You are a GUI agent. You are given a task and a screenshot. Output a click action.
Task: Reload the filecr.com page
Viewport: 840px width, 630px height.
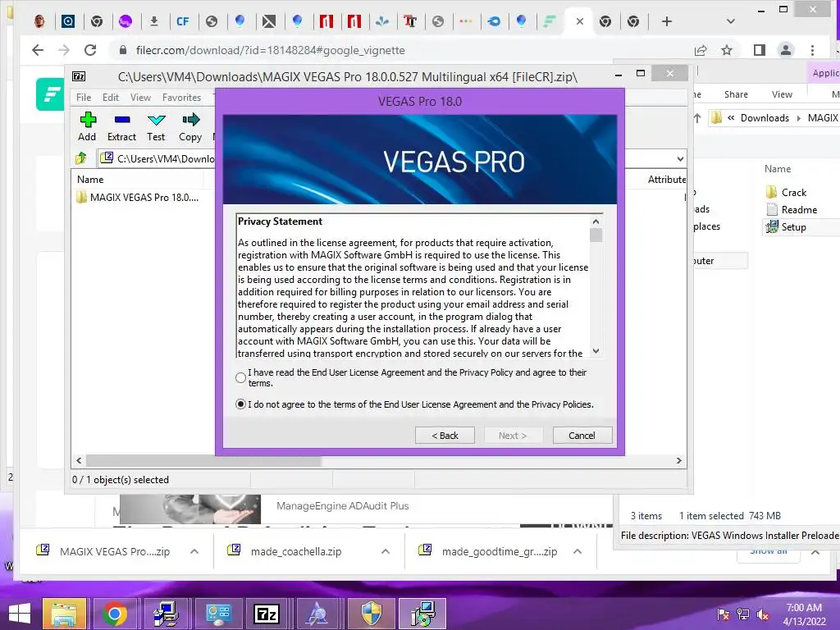(90, 50)
